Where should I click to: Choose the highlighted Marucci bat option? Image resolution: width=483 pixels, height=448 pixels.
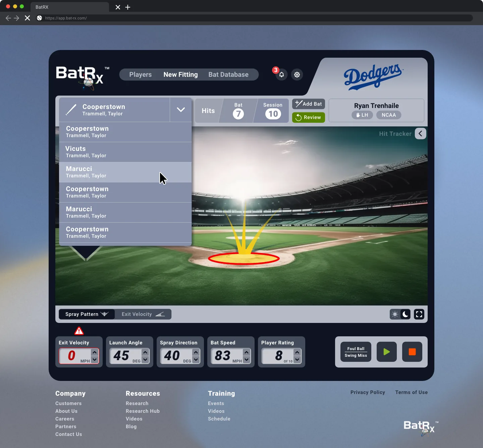coord(125,172)
